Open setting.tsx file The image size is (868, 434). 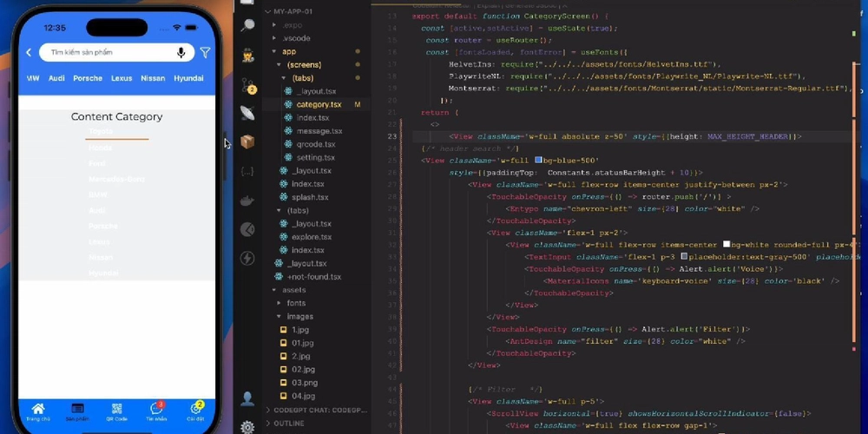coord(316,158)
